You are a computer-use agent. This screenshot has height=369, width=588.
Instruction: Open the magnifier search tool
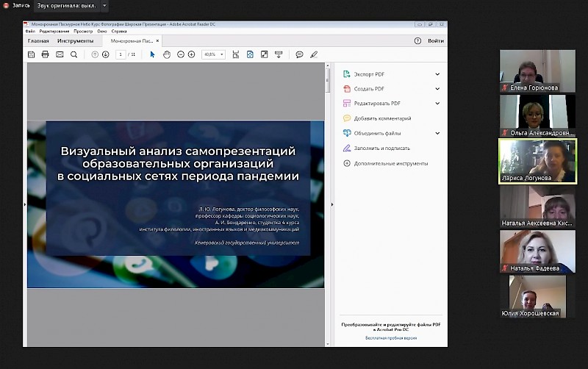pos(73,54)
